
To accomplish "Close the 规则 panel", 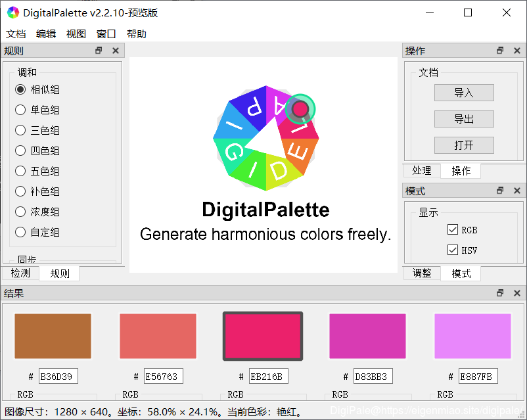I will (x=116, y=51).
